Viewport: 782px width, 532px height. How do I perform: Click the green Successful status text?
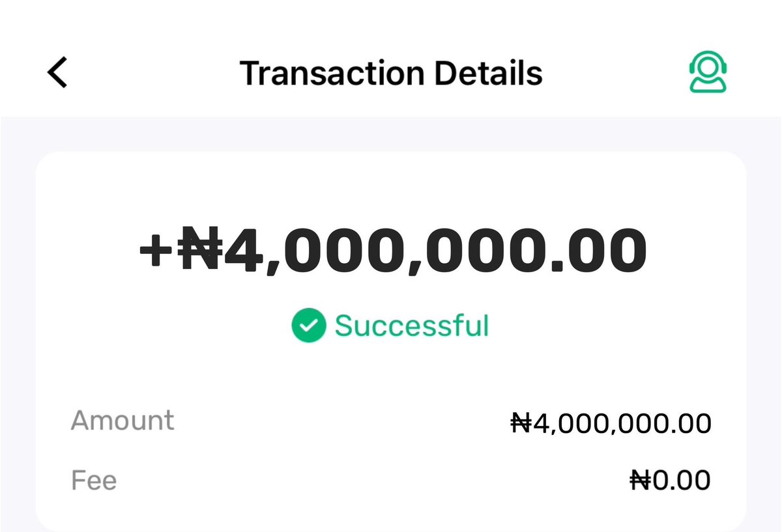point(412,325)
